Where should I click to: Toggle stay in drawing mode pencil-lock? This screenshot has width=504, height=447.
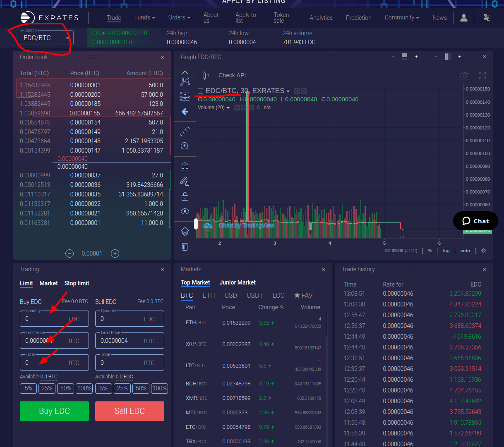point(185,181)
